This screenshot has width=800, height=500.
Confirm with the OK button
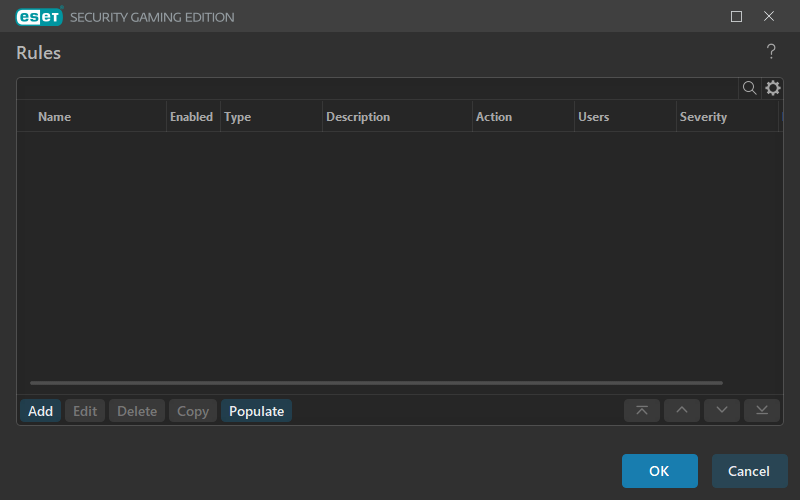(659, 471)
